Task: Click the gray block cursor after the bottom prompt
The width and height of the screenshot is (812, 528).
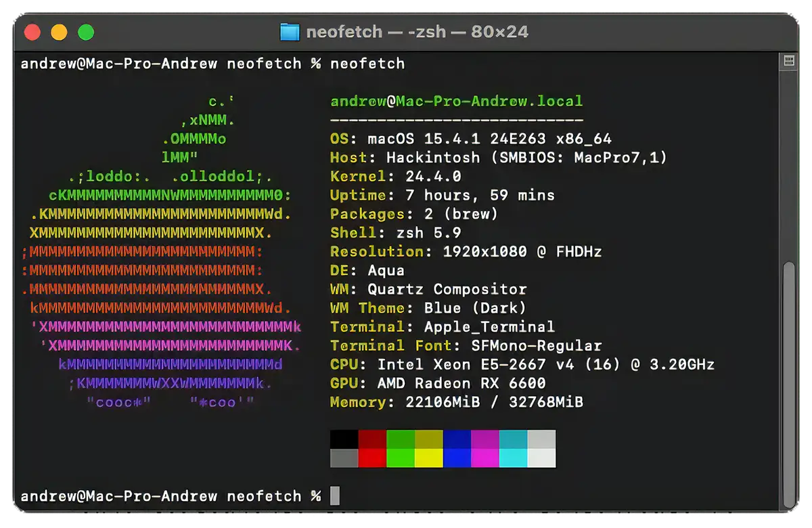Action: pos(335,496)
